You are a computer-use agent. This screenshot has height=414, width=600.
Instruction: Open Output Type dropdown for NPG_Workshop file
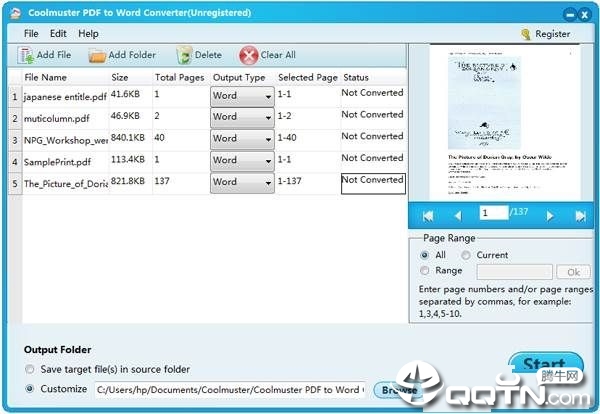(242, 139)
